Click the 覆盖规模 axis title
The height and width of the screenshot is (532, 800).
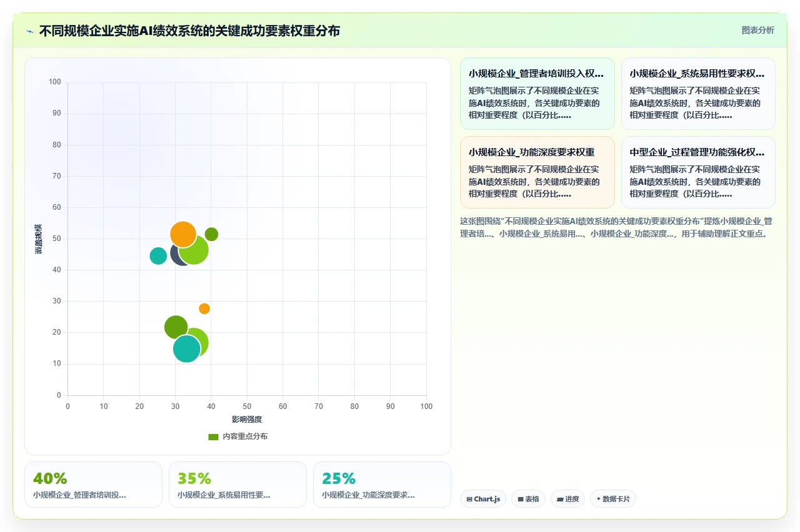[x=38, y=239]
